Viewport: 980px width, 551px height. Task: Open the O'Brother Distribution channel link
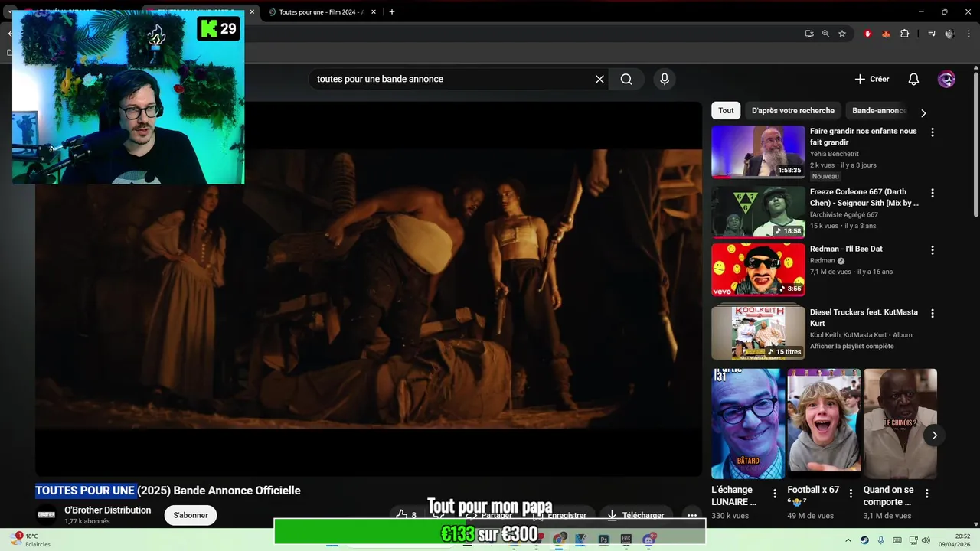point(107,510)
